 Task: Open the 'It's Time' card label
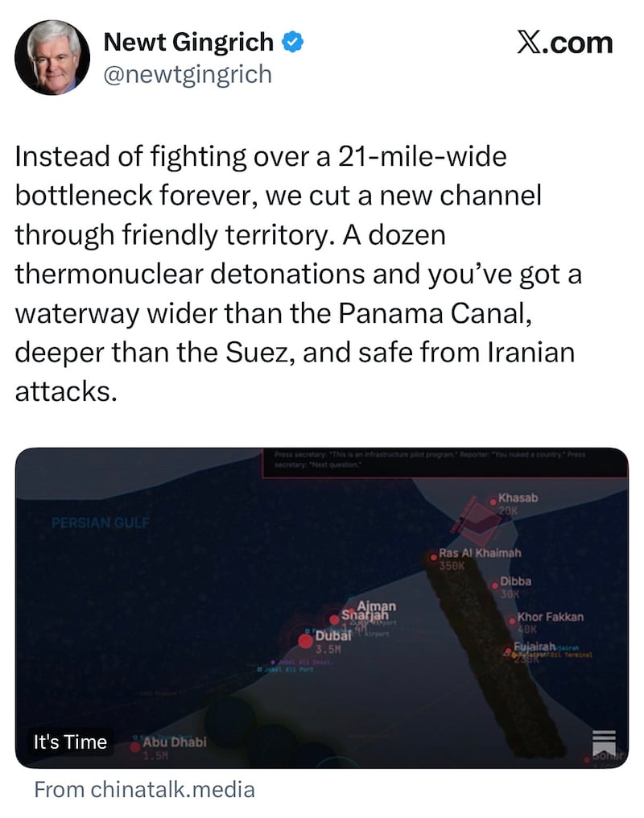click(x=70, y=742)
